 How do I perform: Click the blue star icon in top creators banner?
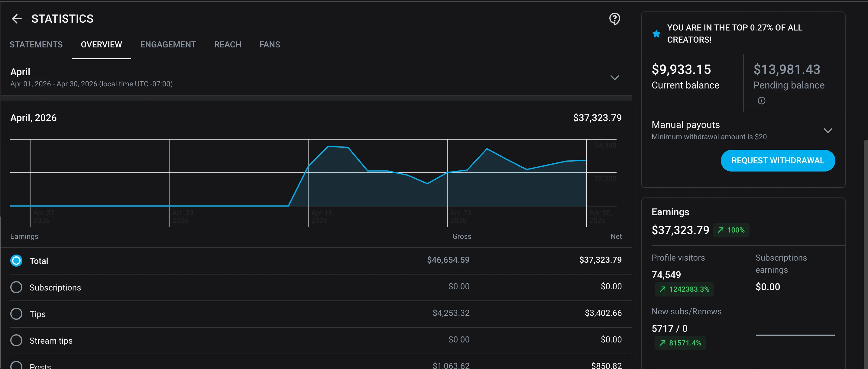(x=656, y=34)
